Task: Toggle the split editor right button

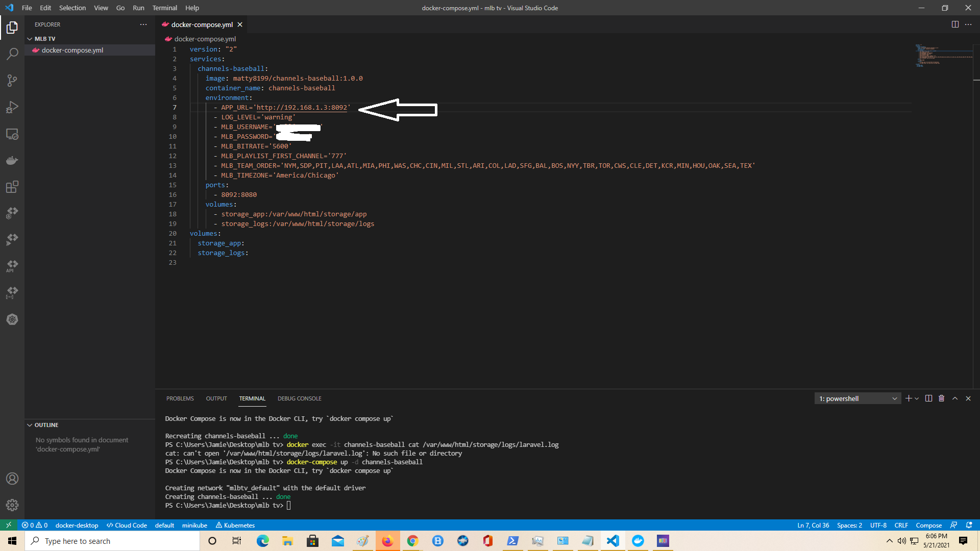Action: coord(955,24)
